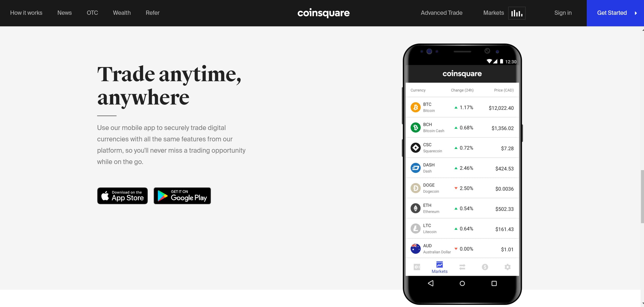Expand the Wealth navigation dropdown
Screen dimensions: 644x307
[x=122, y=13]
